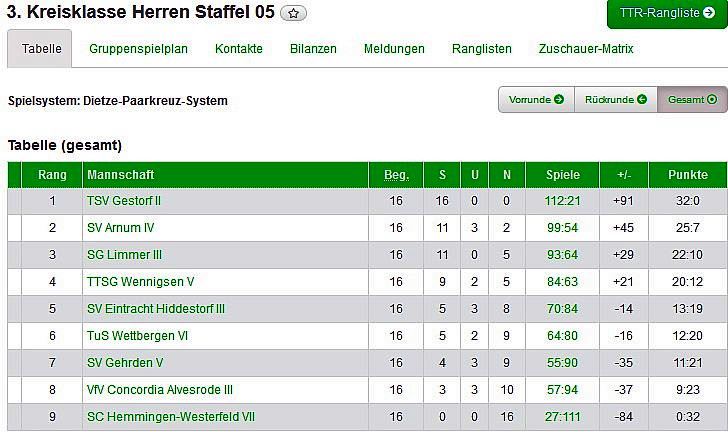Open the Zuschauer-Matrix tab
The width and height of the screenshot is (728, 432).
pyautogui.click(x=586, y=48)
